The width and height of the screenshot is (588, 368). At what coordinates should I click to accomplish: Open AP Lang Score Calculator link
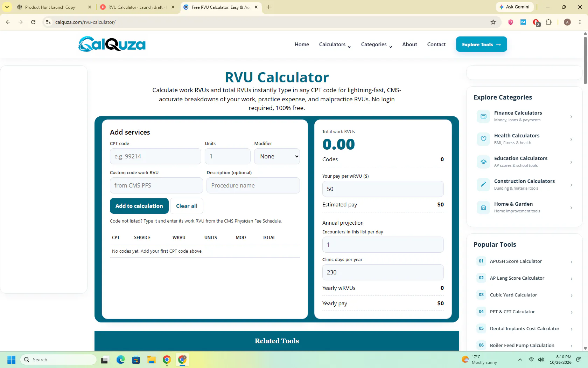point(517,278)
